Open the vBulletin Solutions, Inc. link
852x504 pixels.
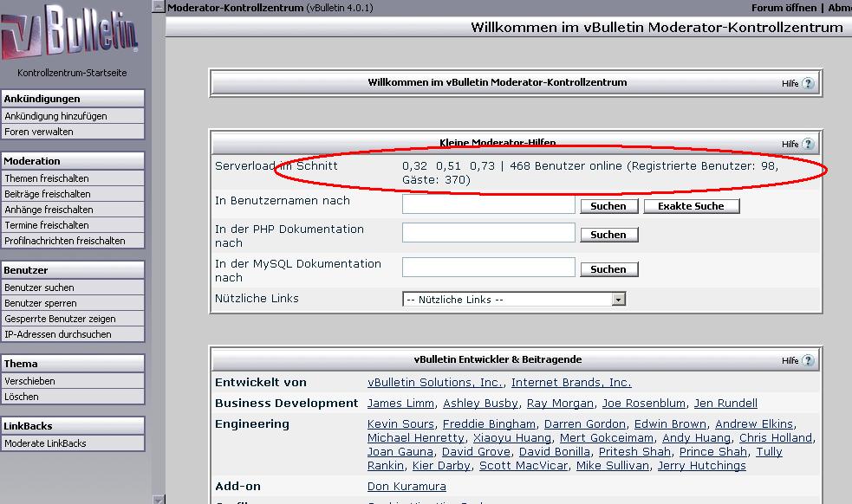[435, 383]
